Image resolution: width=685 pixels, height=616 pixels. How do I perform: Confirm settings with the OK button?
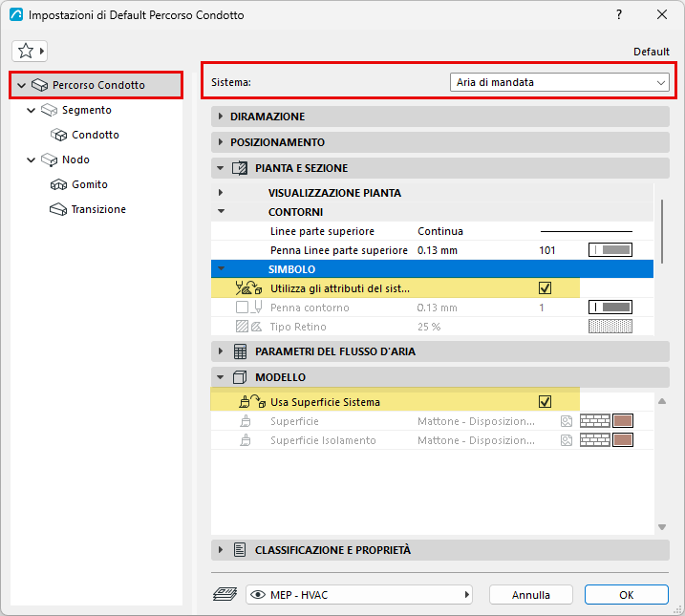[x=627, y=595]
